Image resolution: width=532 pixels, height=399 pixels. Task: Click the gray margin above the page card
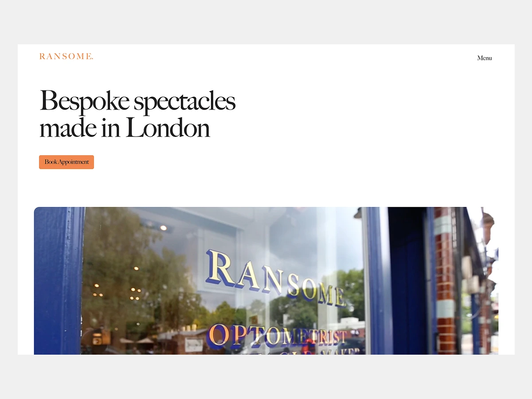tap(266, 22)
